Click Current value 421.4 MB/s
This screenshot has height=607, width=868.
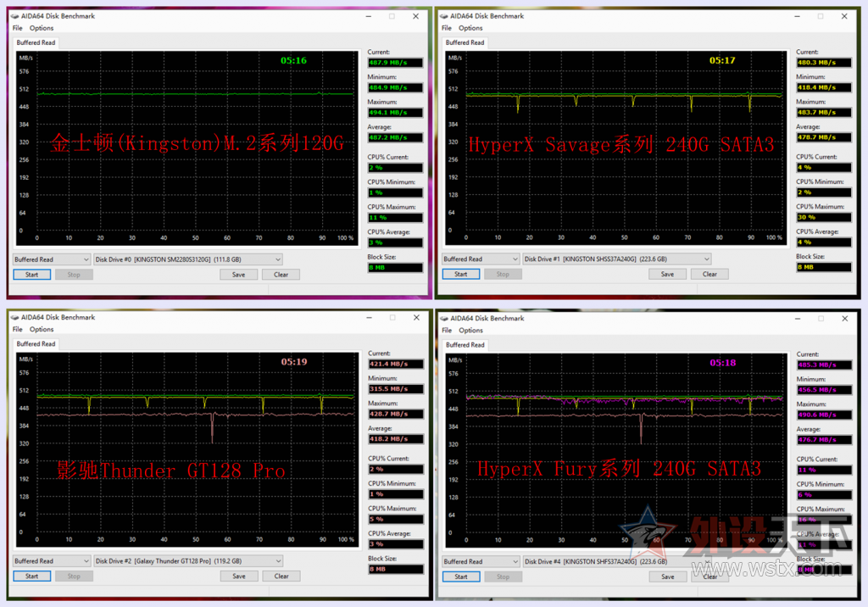(396, 364)
